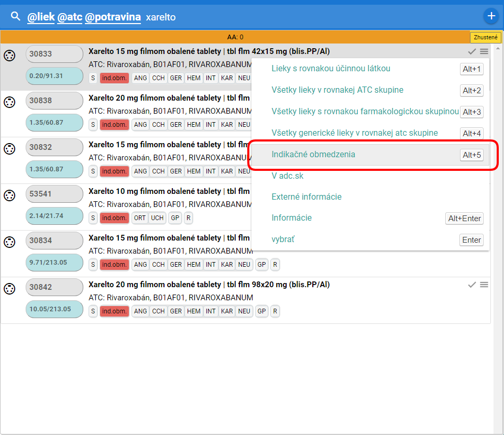The width and height of the screenshot is (504, 435).
Task: Select 'Lieky s rovnakou účinnou látkou' menu item
Action: coord(370,69)
